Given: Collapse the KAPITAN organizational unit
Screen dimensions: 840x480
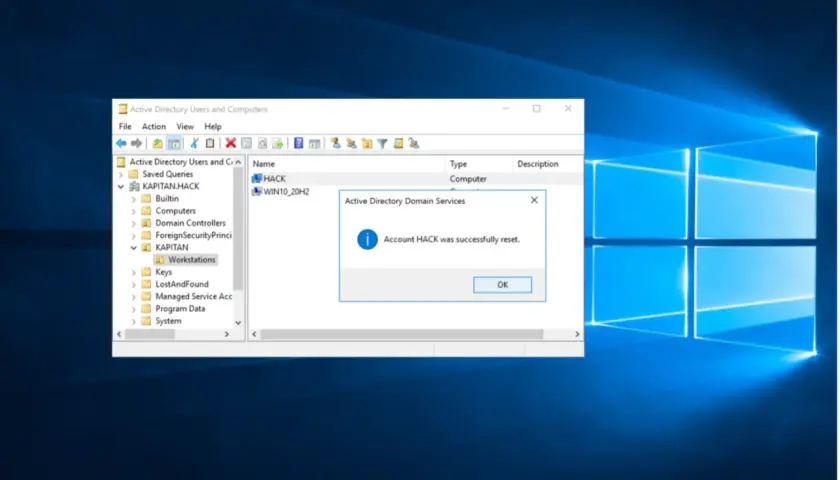Looking at the screenshot, I should tap(133, 248).
